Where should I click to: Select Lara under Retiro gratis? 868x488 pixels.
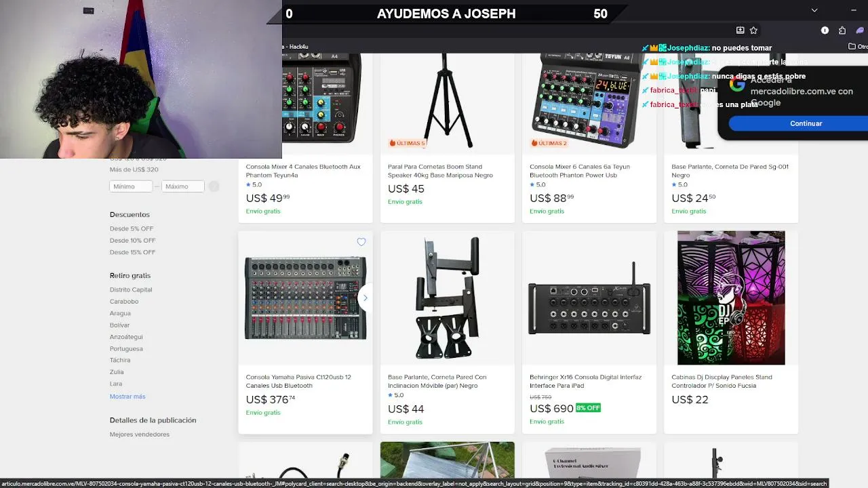click(x=116, y=384)
